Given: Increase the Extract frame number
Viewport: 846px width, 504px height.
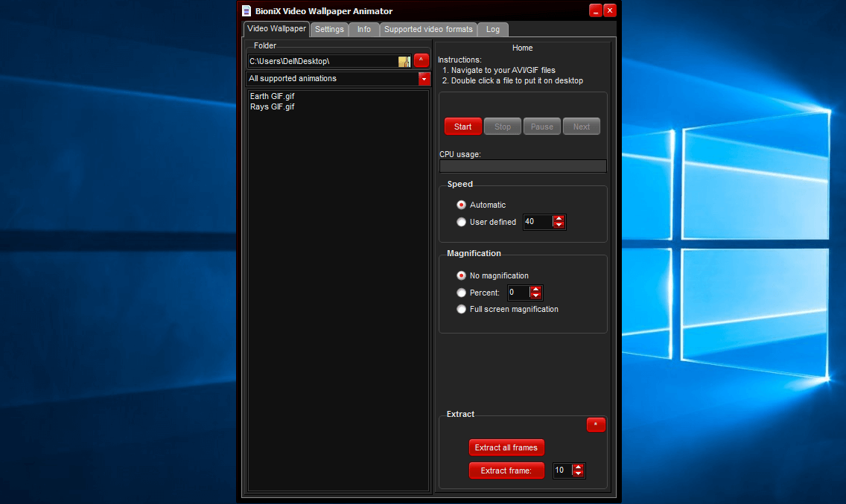Looking at the screenshot, I should [579, 467].
